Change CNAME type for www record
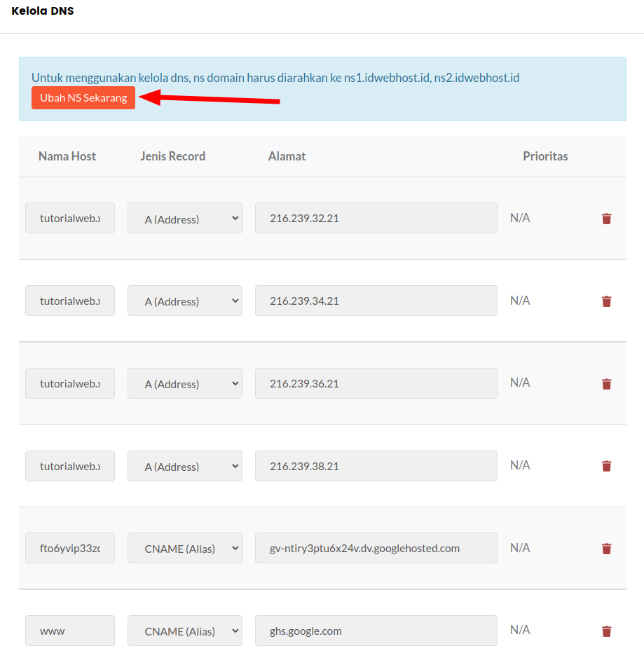644x667 pixels. pyautogui.click(x=185, y=631)
